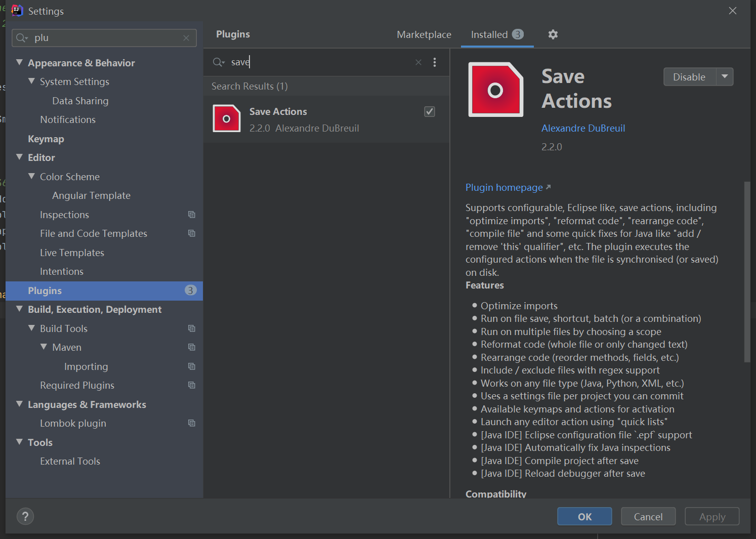Click project-level icon beside Lombok plugin
The width and height of the screenshot is (756, 539).
tap(192, 423)
